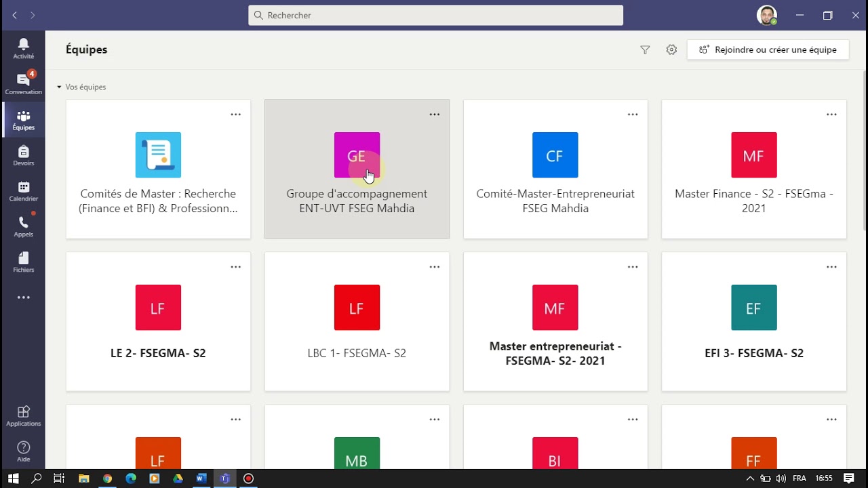868x488 pixels.
Task: Open the Calendrier view
Action: 23,190
